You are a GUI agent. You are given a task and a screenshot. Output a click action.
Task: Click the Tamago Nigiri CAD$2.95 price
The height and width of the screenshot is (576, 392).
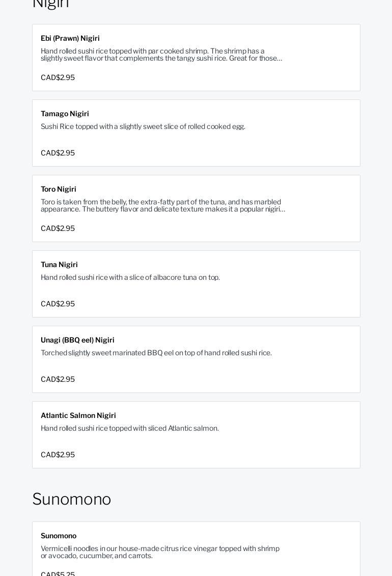(58, 153)
